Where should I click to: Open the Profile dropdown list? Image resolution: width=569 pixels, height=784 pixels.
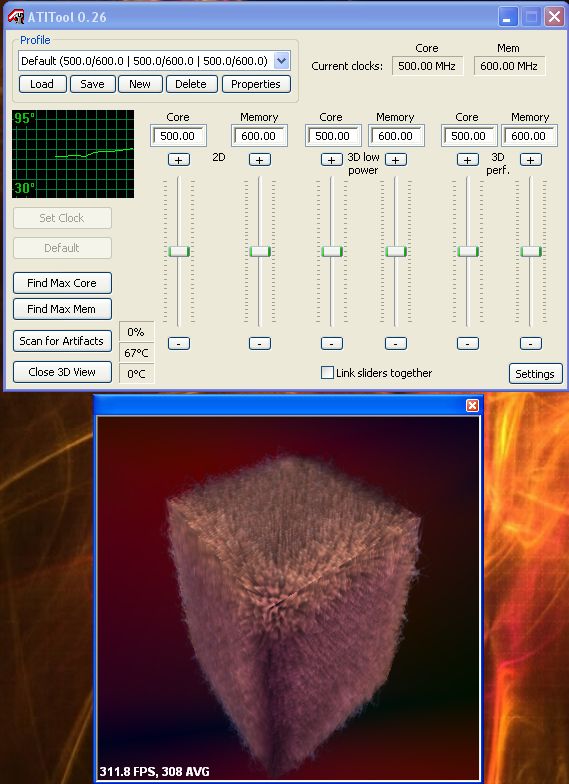(x=282, y=61)
